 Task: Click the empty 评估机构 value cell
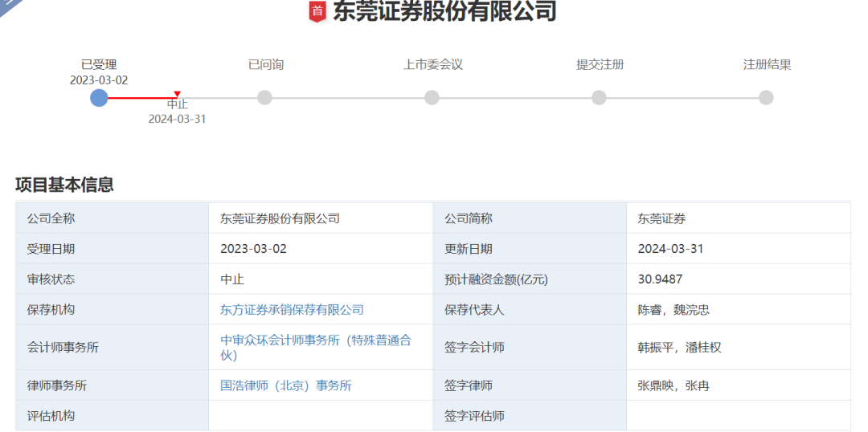tap(320, 416)
